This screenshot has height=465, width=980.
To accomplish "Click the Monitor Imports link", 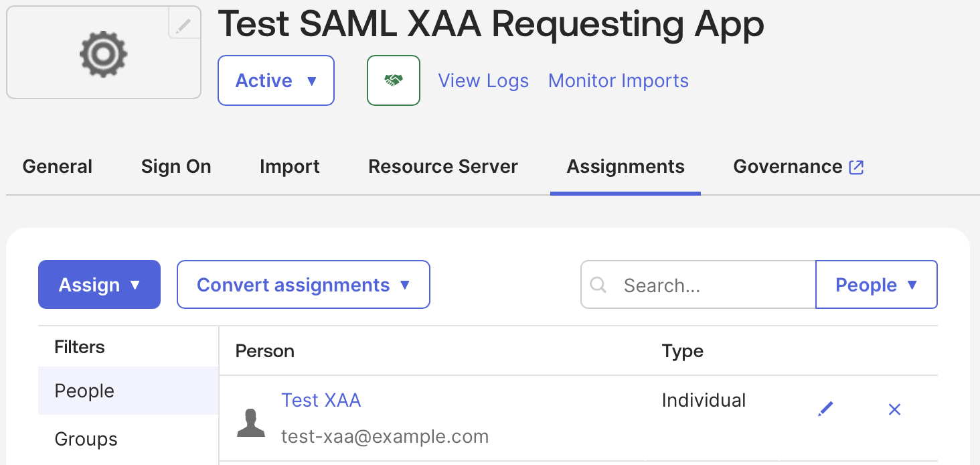I will [x=619, y=80].
